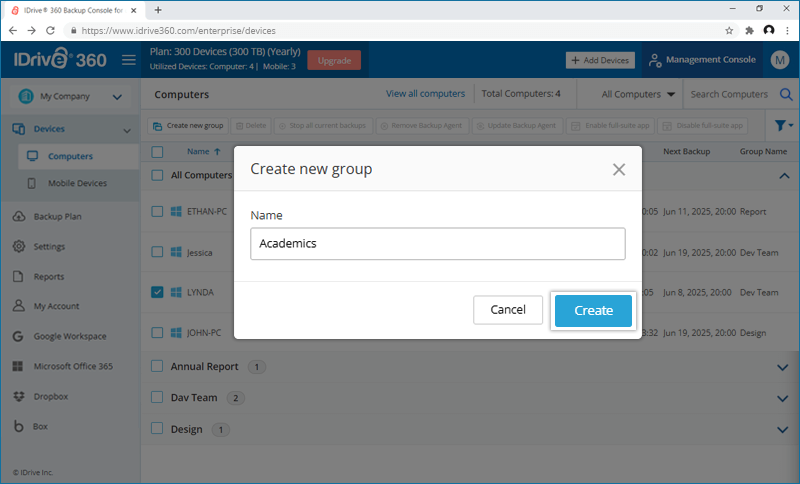Click the hamburger menu icon
Image resolution: width=800 pixels, height=484 pixels.
pyautogui.click(x=129, y=60)
